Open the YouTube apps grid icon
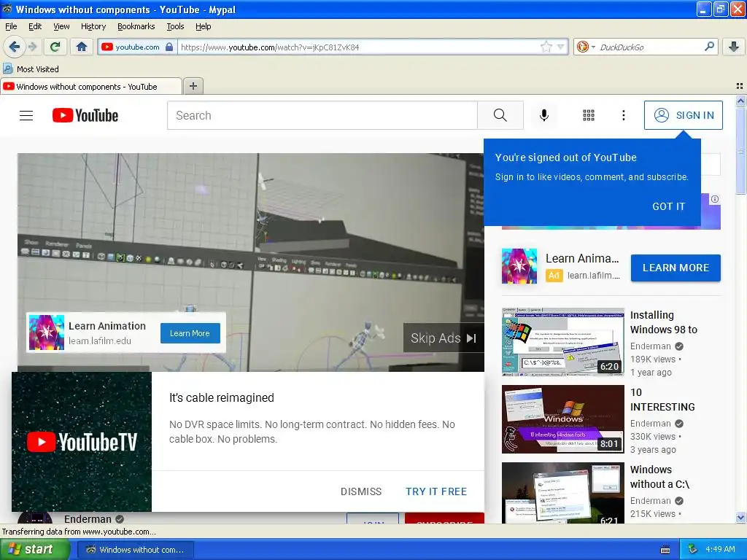 click(x=589, y=115)
